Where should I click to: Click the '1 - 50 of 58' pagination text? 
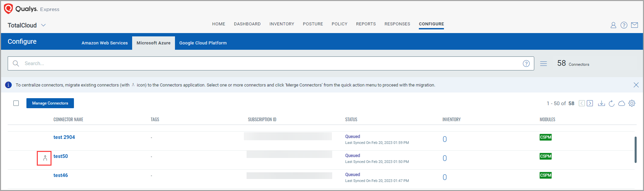coord(560,104)
